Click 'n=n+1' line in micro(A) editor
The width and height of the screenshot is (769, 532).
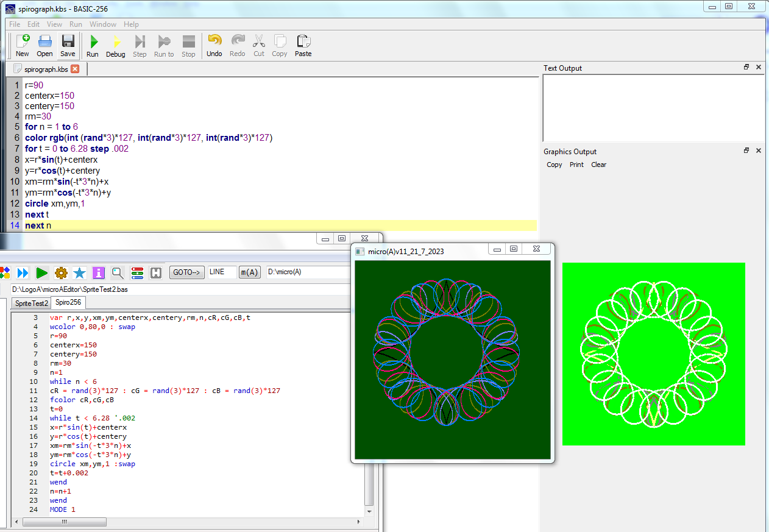click(60, 491)
